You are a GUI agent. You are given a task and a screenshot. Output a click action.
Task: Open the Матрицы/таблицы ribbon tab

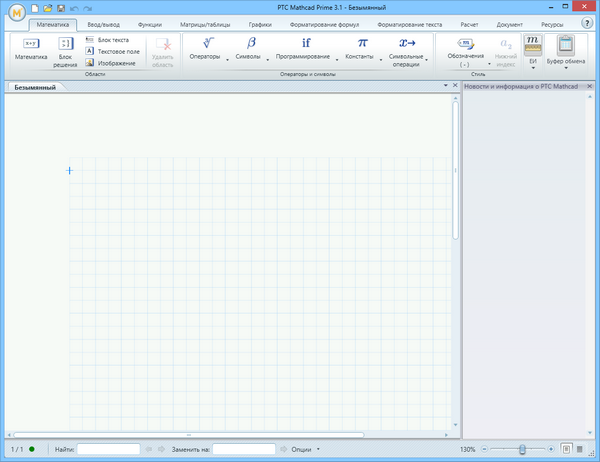coord(204,22)
